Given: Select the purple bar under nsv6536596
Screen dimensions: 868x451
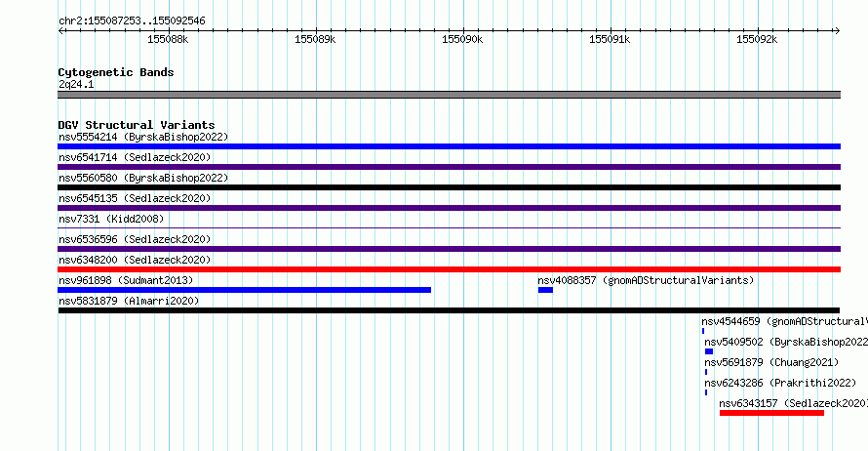Looking at the screenshot, I should pos(449,249).
